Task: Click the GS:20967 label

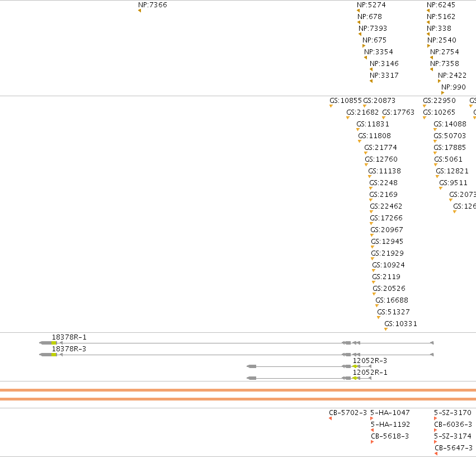Action: [387, 230]
